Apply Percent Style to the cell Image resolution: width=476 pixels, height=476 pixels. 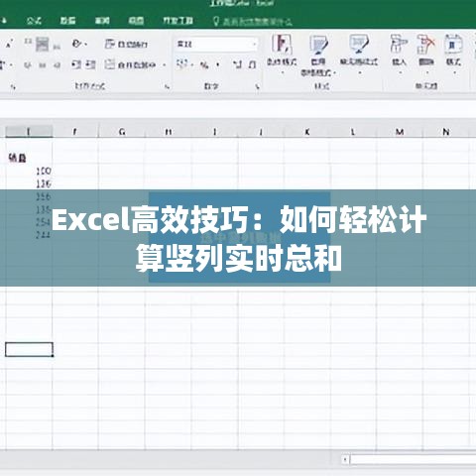tap(204, 64)
